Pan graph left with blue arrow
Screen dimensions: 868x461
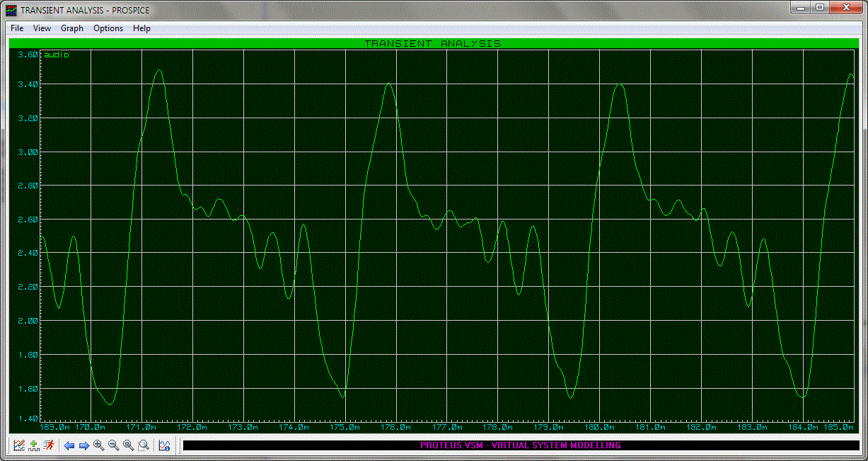[69, 445]
